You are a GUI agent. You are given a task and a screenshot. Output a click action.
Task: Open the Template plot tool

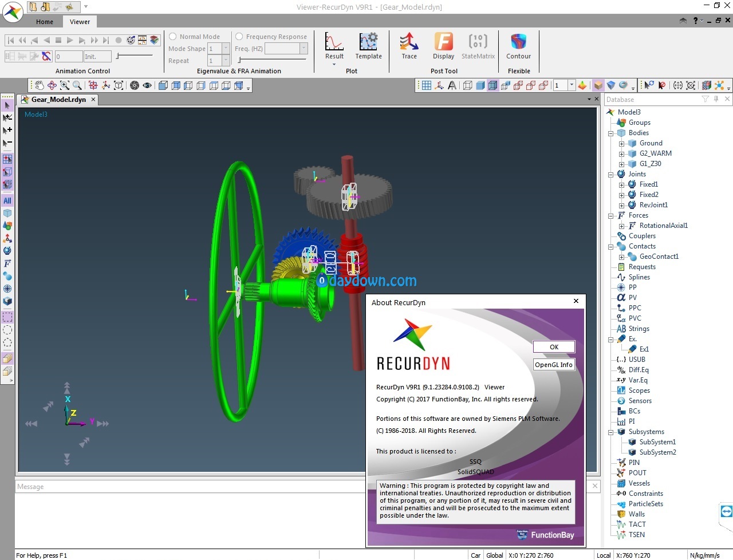coord(368,46)
